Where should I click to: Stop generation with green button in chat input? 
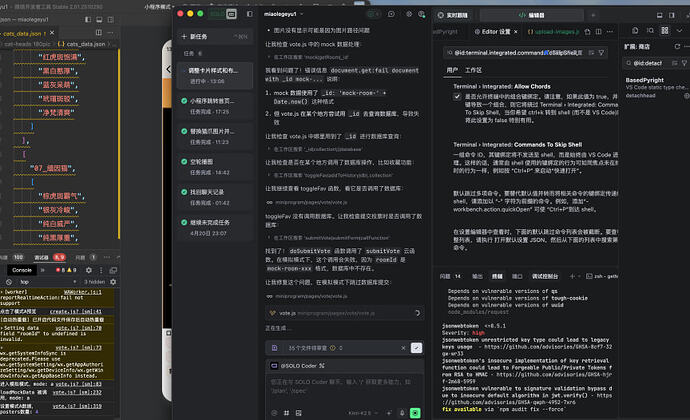(415, 413)
